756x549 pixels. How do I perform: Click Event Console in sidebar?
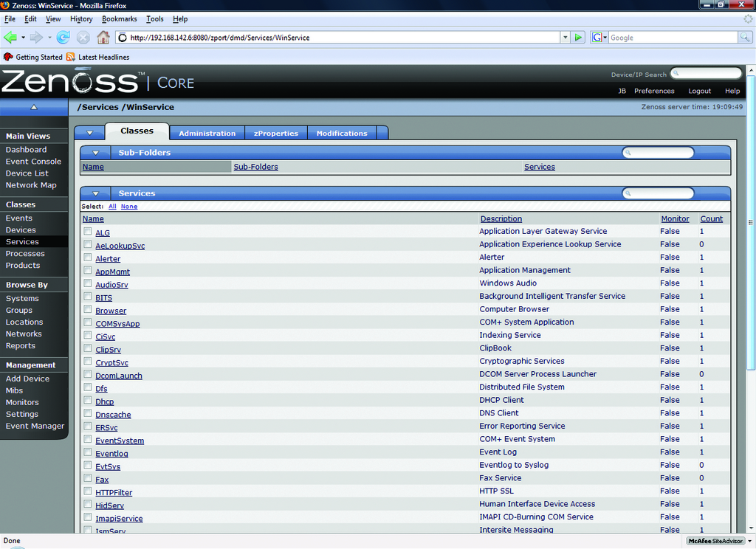click(33, 162)
